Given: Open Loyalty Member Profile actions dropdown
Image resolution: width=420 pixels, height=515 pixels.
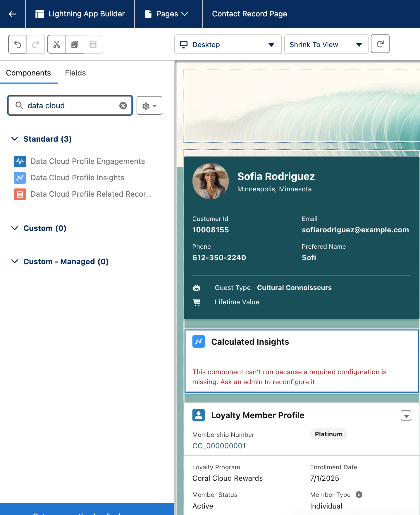Looking at the screenshot, I should tap(406, 416).
